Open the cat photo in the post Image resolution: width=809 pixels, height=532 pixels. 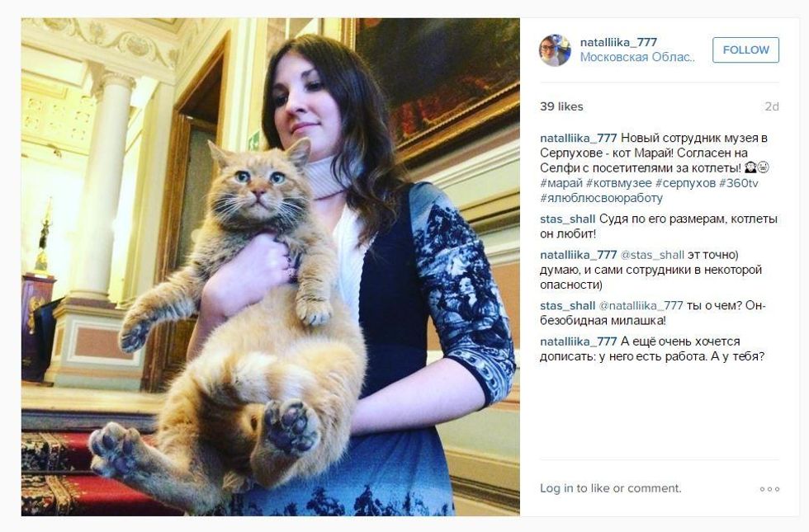click(271, 267)
